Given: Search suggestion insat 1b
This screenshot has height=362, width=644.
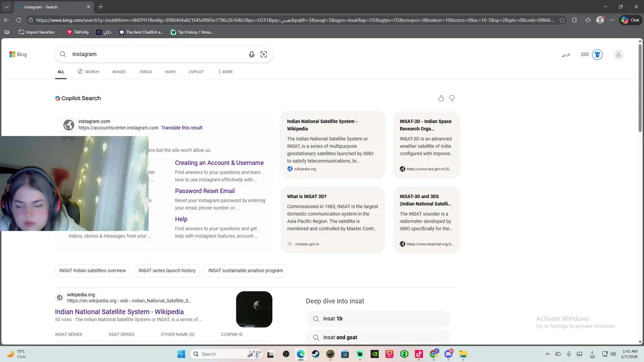Looking at the screenshot, I should pos(378,319).
